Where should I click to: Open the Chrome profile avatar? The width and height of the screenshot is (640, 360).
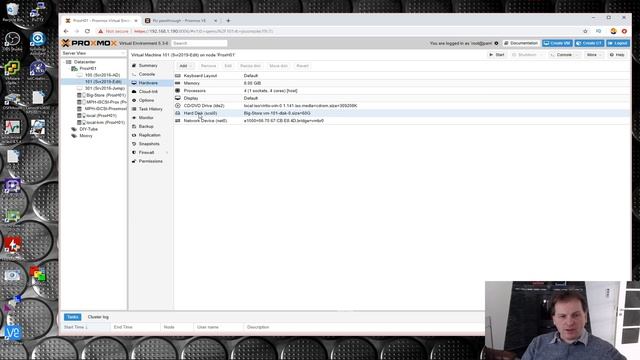coord(613,31)
